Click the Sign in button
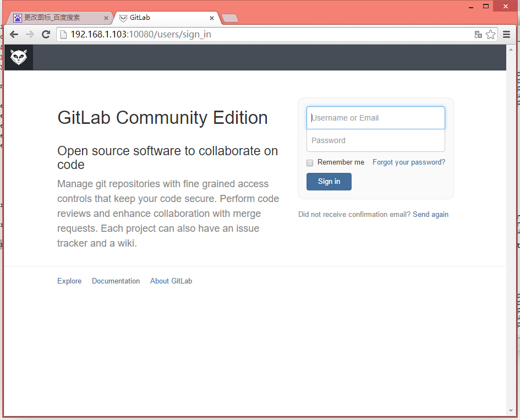 pyautogui.click(x=329, y=182)
